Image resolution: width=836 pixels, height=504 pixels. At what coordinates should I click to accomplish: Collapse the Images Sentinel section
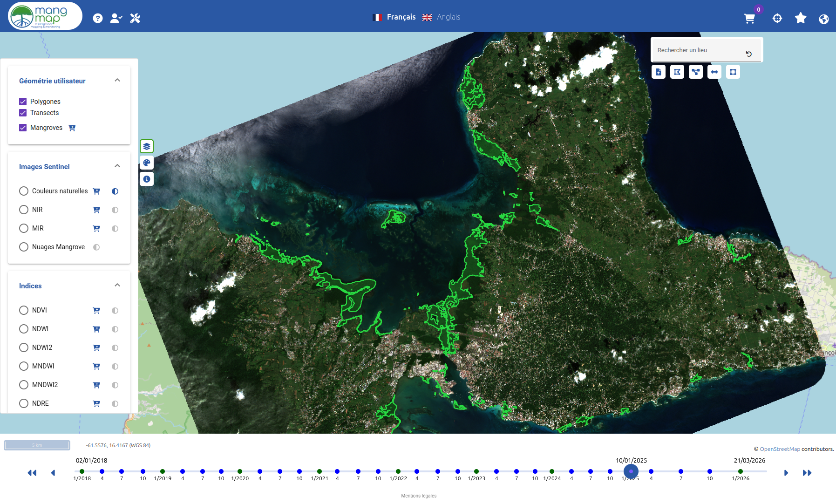click(x=117, y=166)
